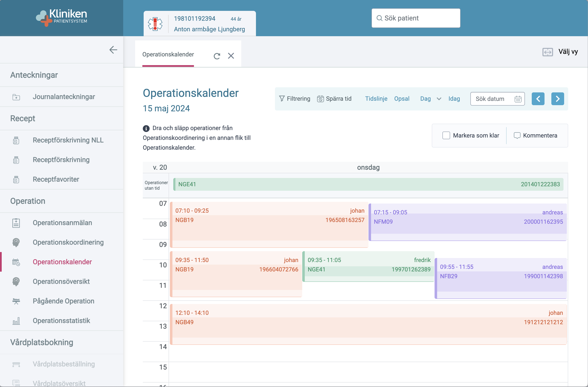Viewport: 588px width, 387px height.
Task: Open Operationsstatistik menu item
Action: tap(62, 321)
